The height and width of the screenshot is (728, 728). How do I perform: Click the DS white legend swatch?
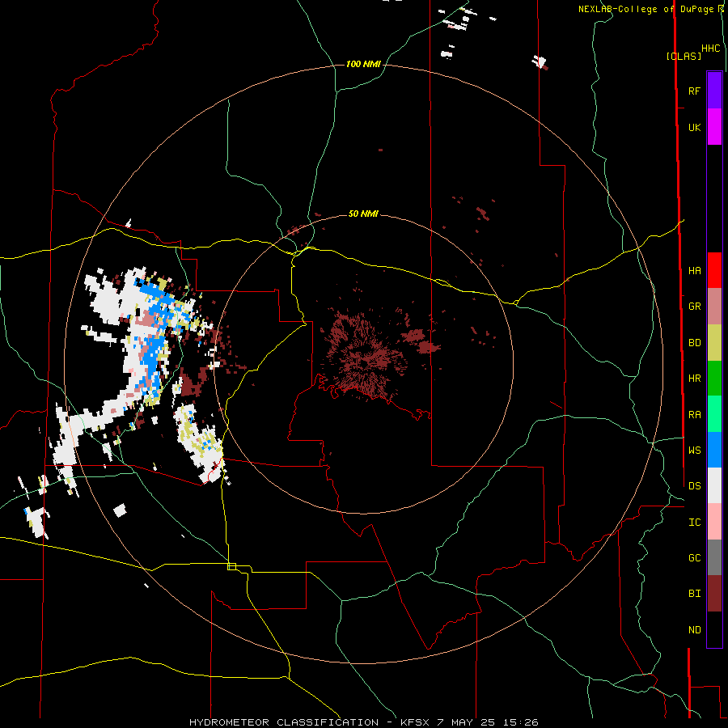(714, 485)
